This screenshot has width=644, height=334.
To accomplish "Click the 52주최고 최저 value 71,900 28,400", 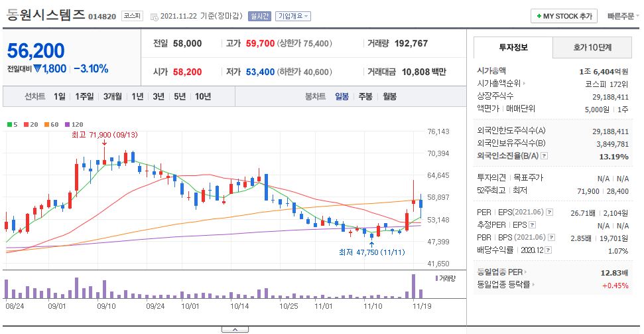I will click(603, 191).
